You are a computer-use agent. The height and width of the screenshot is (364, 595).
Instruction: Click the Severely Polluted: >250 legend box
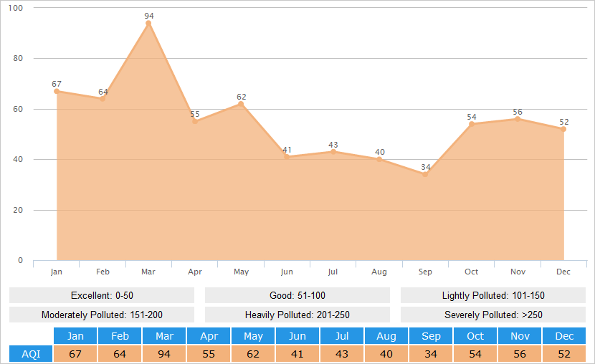493,315
